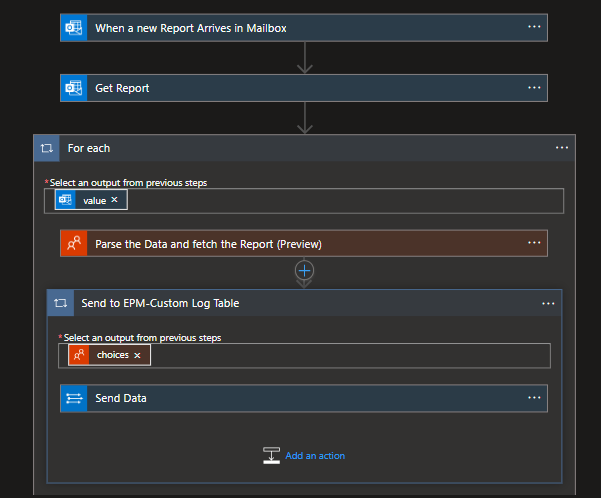
Task: Click the Add an action icon
Action: 271,455
